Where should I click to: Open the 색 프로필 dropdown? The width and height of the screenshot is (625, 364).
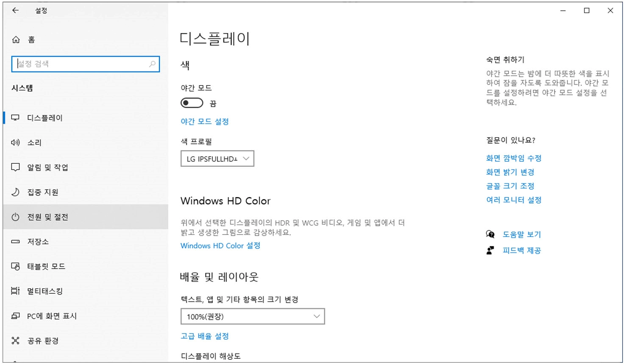click(217, 158)
